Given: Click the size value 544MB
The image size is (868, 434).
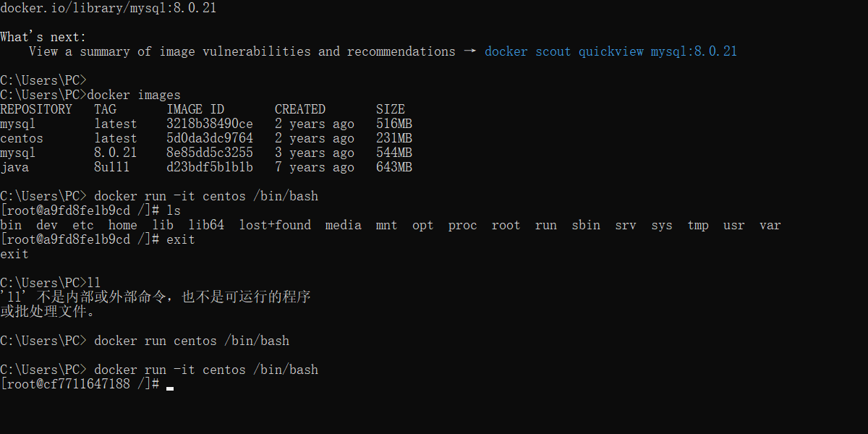Looking at the screenshot, I should (x=394, y=153).
